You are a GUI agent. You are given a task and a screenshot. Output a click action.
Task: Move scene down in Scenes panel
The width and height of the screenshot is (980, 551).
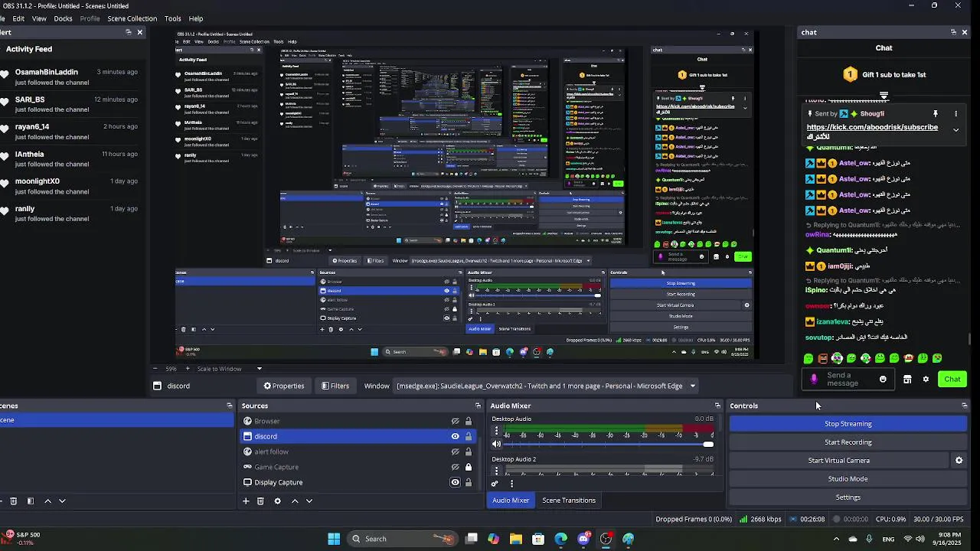pos(62,501)
